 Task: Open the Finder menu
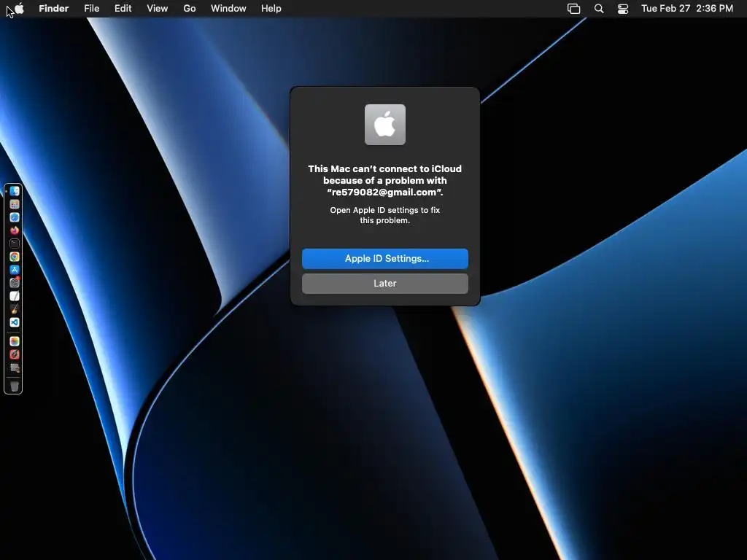point(54,9)
